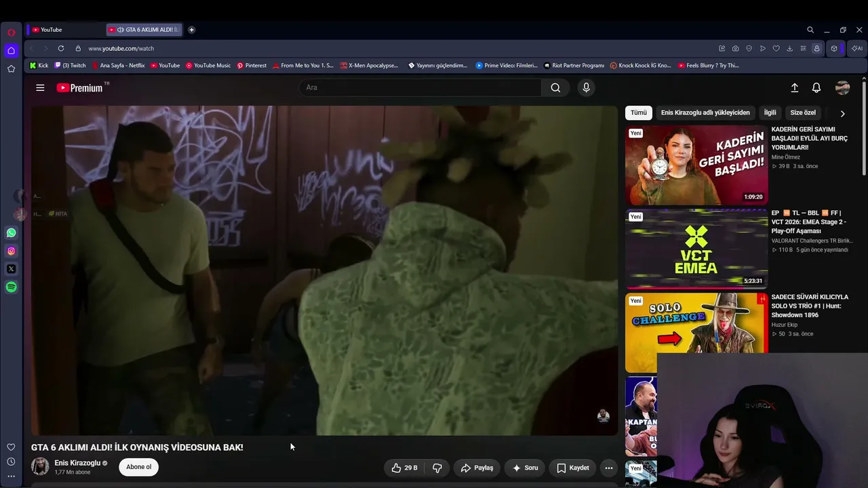Go back to the previous page

click(31, 48)
